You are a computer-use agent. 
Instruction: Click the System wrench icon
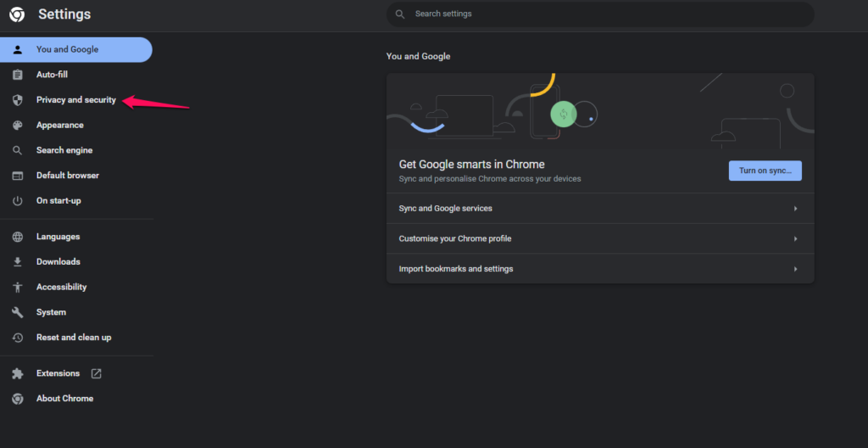[17, 312]
